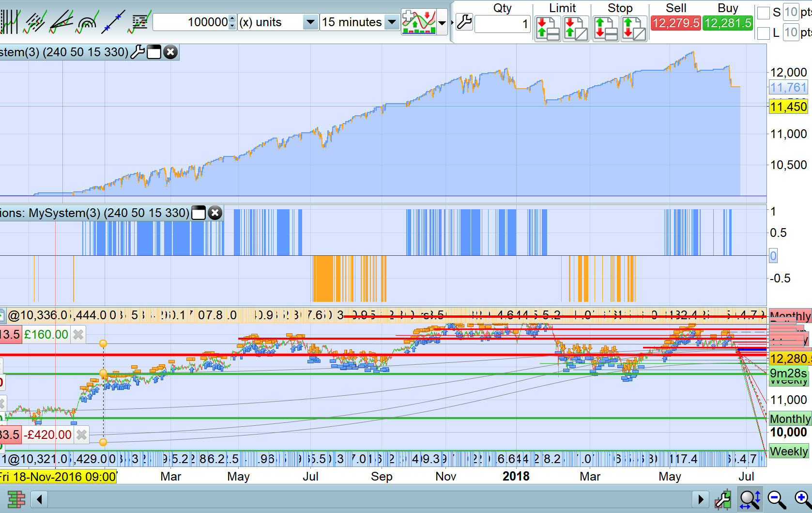Open trading settings wrench next to Qty
Screen dimensions: 812x513
click(x=464, y=22)
